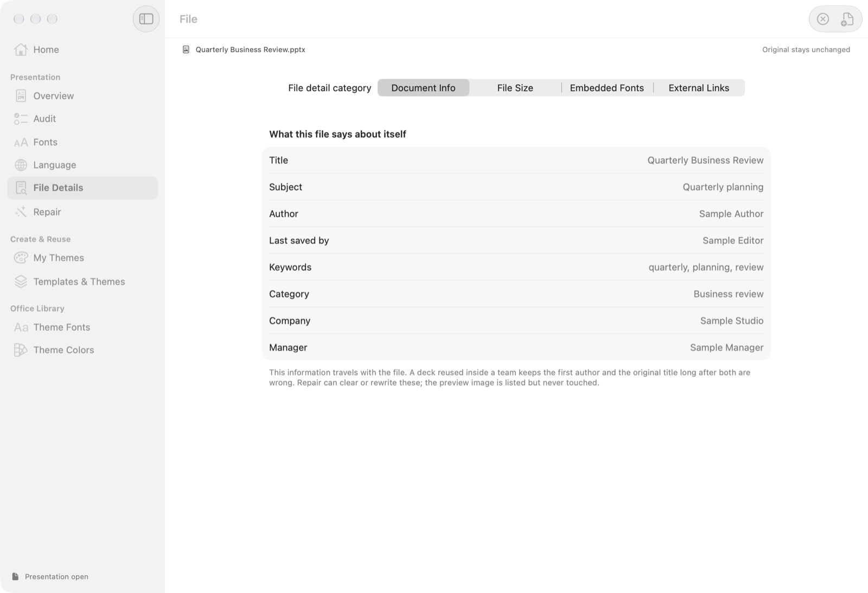The image size is (868, 593).
Task: Go to the Home section
Action: (x=82, y=49)
